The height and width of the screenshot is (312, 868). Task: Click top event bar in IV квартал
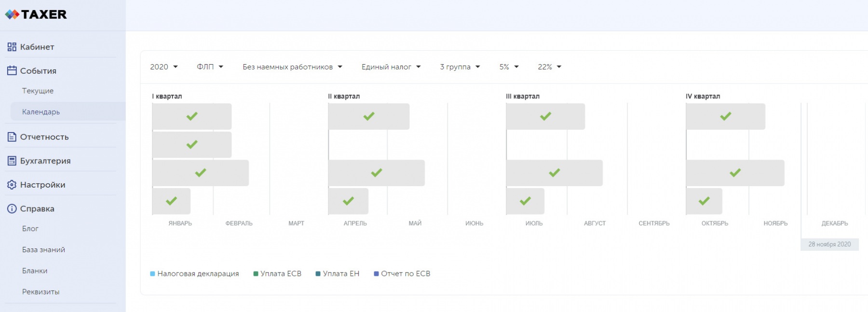tap(726, 116)
